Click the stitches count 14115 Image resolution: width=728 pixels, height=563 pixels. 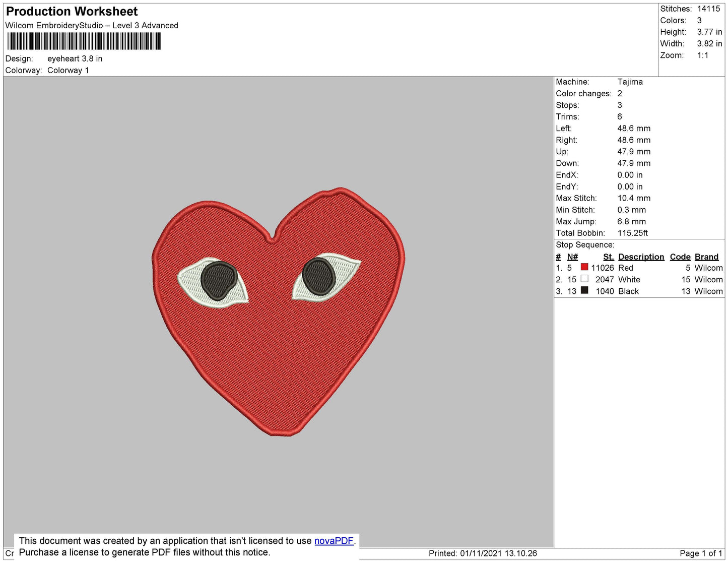(708, 9)
